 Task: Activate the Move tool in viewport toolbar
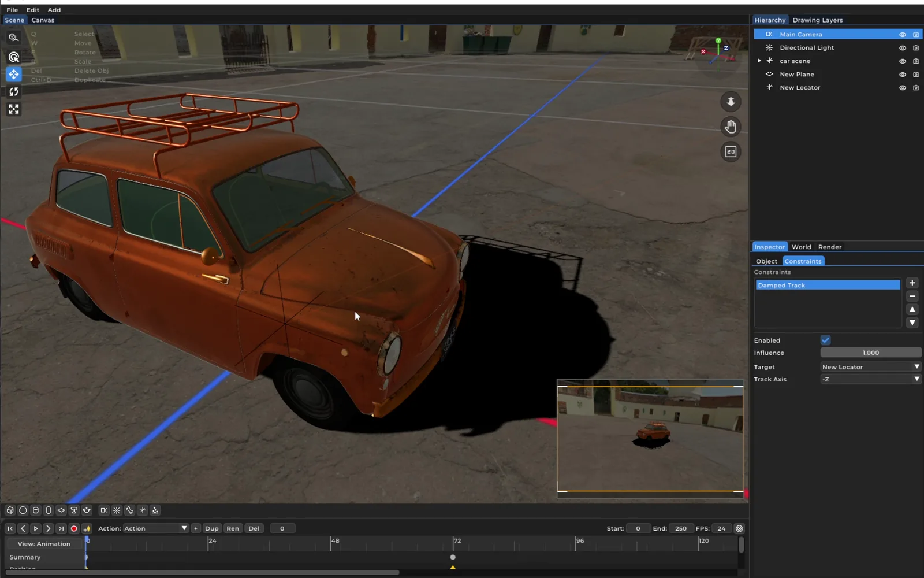click(x=13, y=74)
